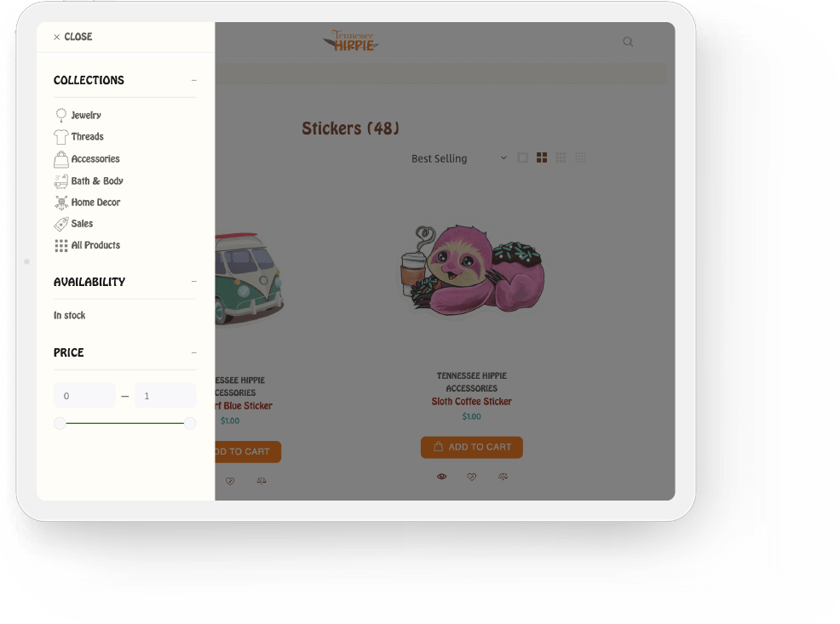Add Sloth Coffee Sticker to cart
This screenshot has width=840, height=624.
pos(471,447)
